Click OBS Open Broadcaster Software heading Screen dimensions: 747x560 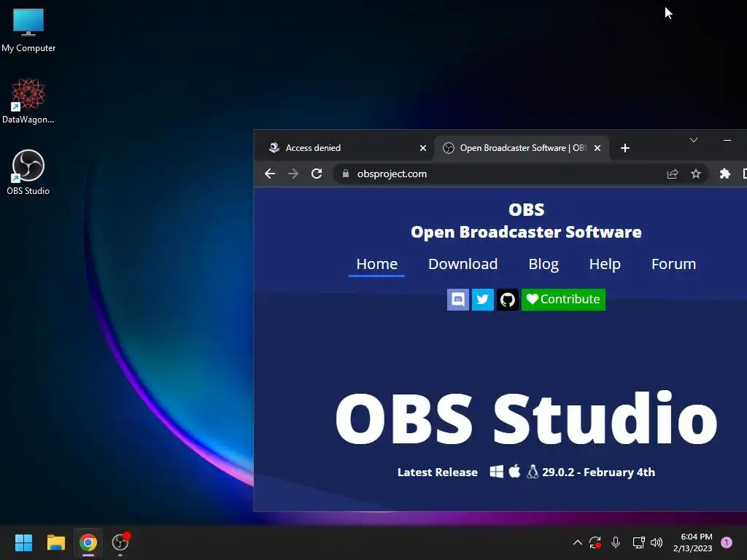[526, 221]
